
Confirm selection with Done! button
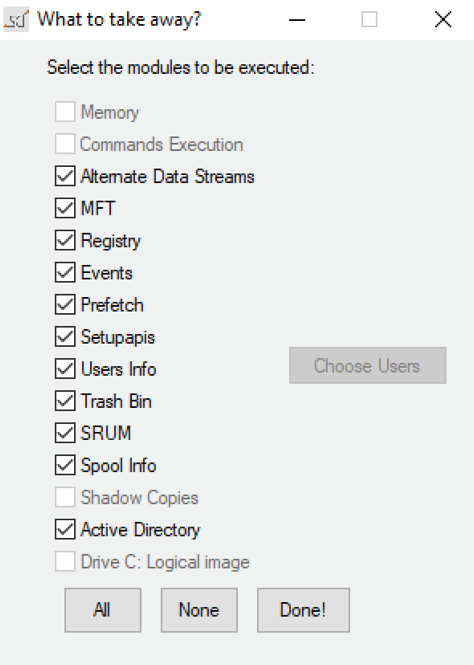click(x=303, y=610)
